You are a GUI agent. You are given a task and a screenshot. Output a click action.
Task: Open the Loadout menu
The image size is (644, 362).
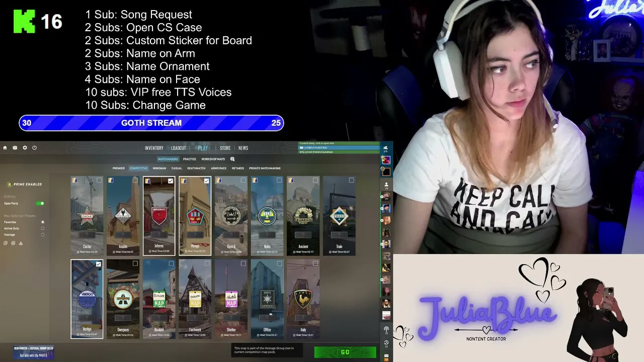point(179,148)
